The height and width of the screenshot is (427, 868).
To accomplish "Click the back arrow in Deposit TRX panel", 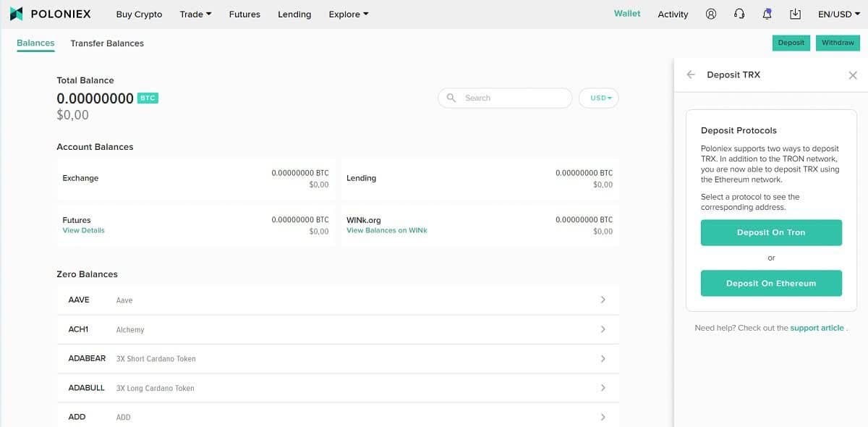I will [691, 75].
